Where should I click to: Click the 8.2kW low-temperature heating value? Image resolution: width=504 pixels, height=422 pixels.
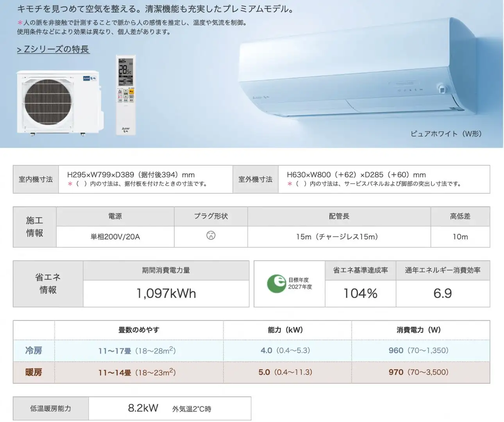click(x=143, y=408)
